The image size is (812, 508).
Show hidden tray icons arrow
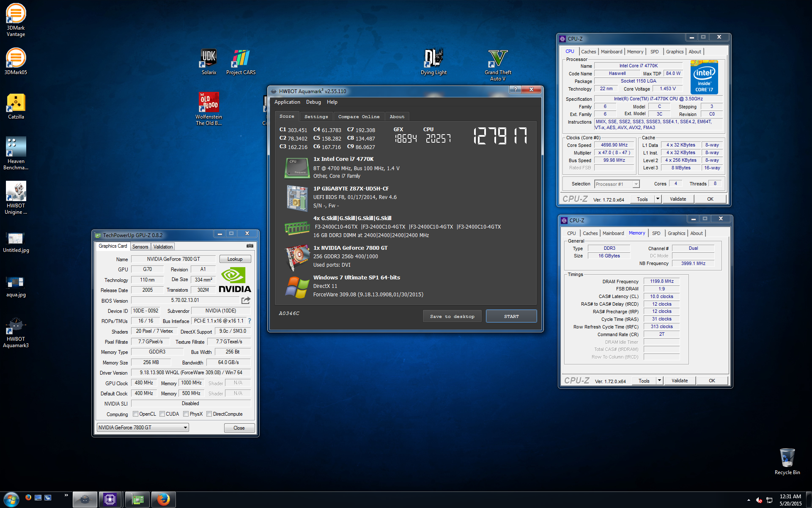pos(749,500)
